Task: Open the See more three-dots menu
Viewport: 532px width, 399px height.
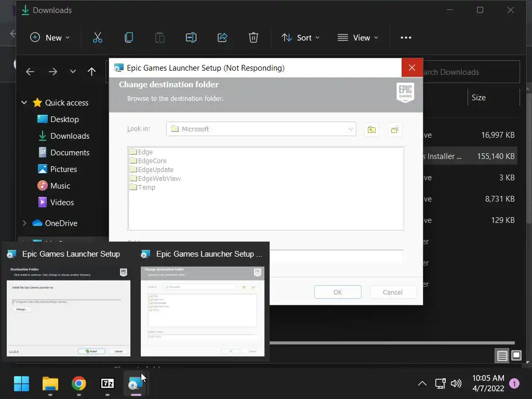Action: (406, 37)
